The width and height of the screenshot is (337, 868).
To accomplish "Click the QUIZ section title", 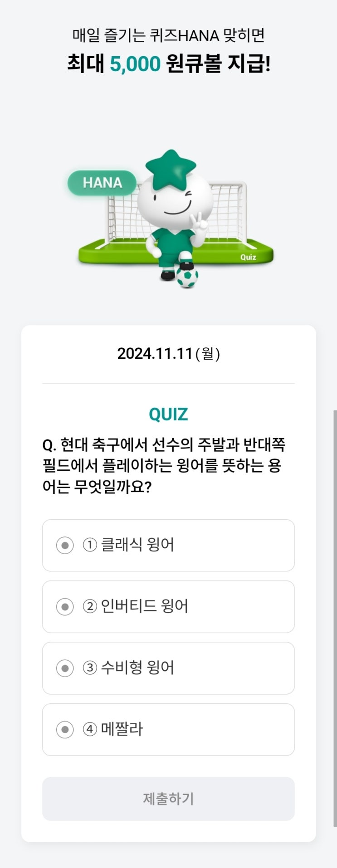I will point(168,414).
